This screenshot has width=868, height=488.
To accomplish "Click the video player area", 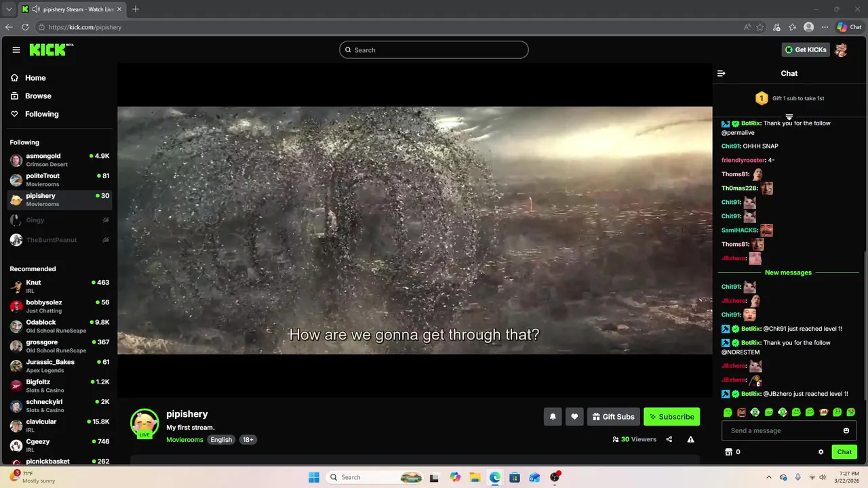I will (x=415, y=230).
